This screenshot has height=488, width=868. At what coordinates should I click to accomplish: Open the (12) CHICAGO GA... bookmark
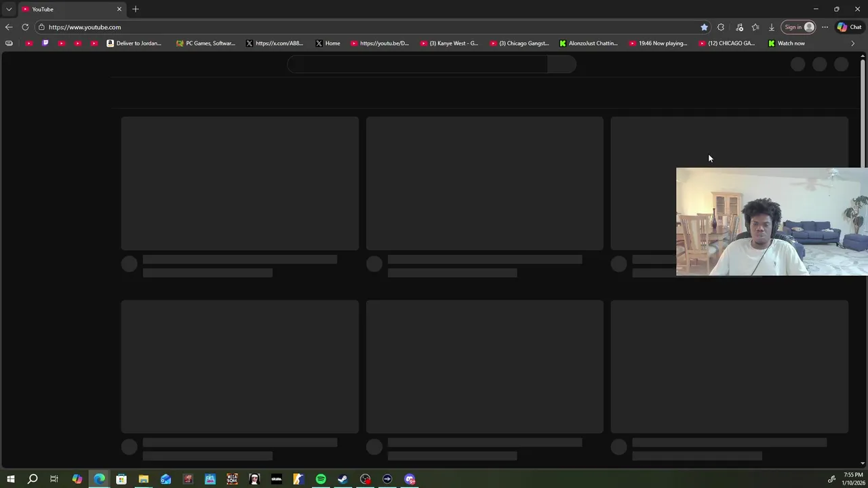point(727,43)
